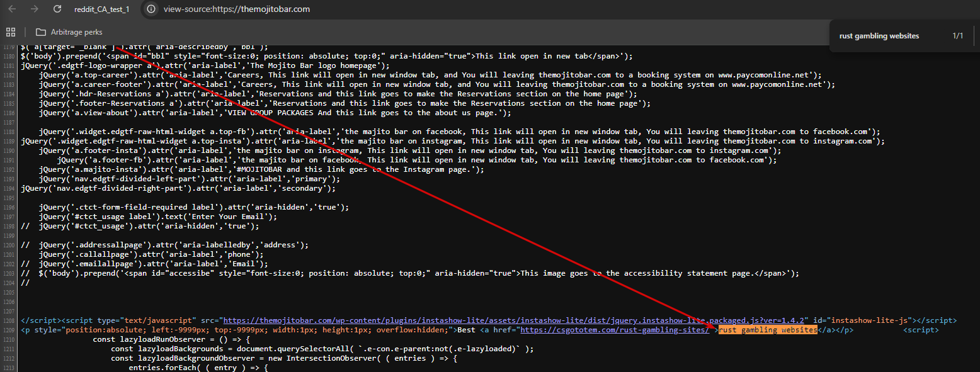
Task: Click the '.emailallpage' Email code line
Action: (x=144, y=264)
